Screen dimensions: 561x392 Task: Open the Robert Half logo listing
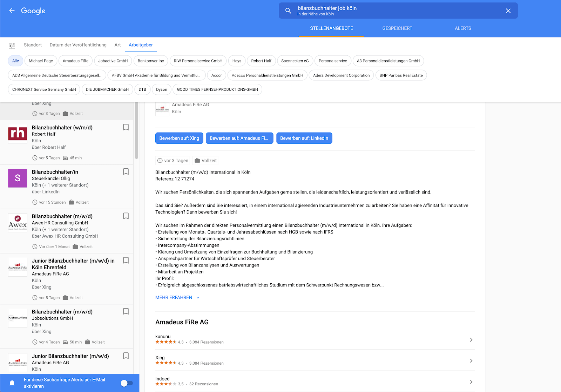click(18, 134)
